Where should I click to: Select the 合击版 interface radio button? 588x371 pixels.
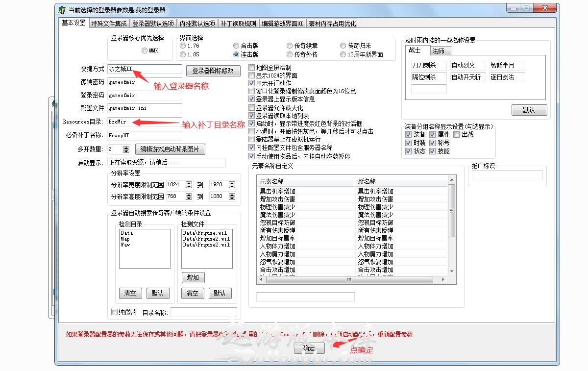(236, 46)
